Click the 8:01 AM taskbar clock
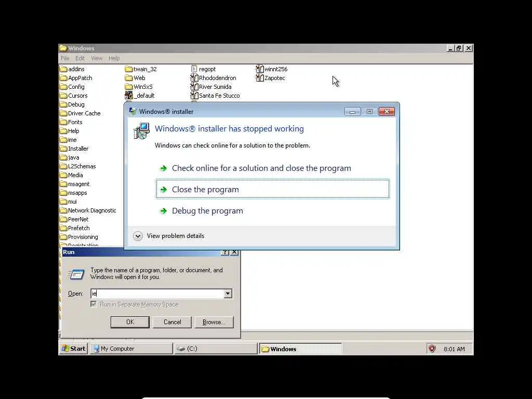Viewport: 532px width, 399px height. pyautogui.click(x=454, y=349)
